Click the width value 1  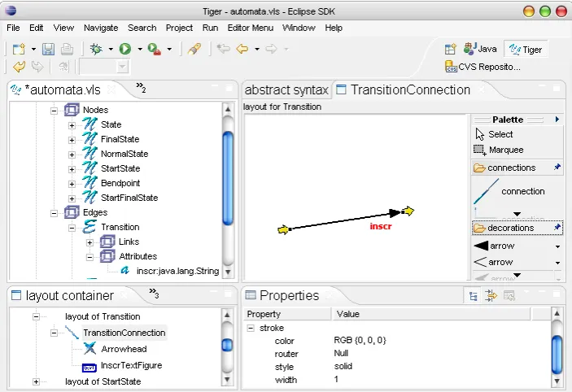tap(336, 379)
